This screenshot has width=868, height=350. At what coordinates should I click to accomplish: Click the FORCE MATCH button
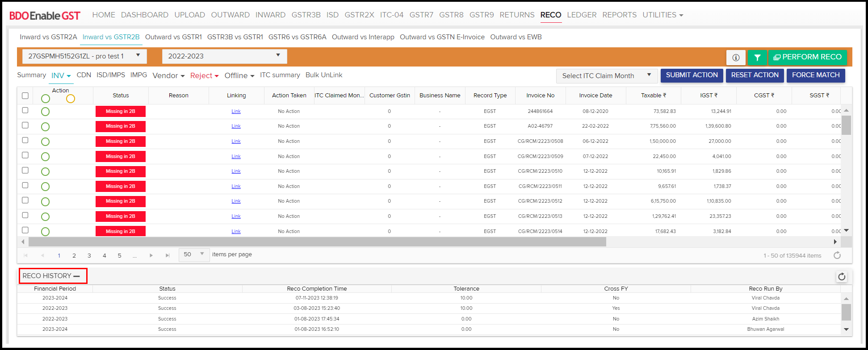815,75
